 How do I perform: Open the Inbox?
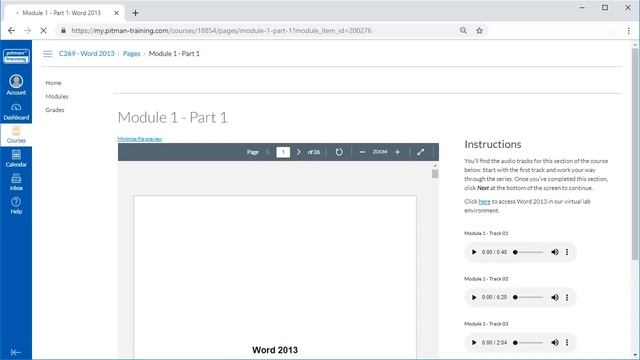point(16,182)
